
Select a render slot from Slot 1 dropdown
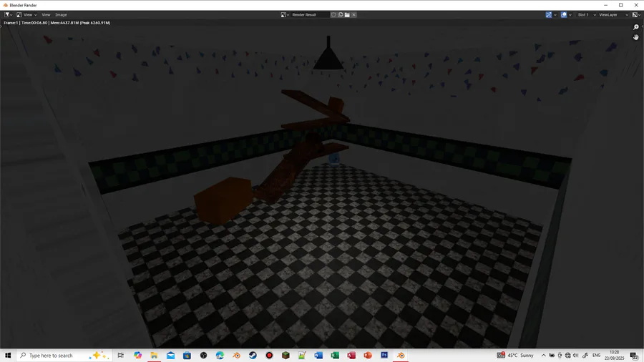pos(586,15)
